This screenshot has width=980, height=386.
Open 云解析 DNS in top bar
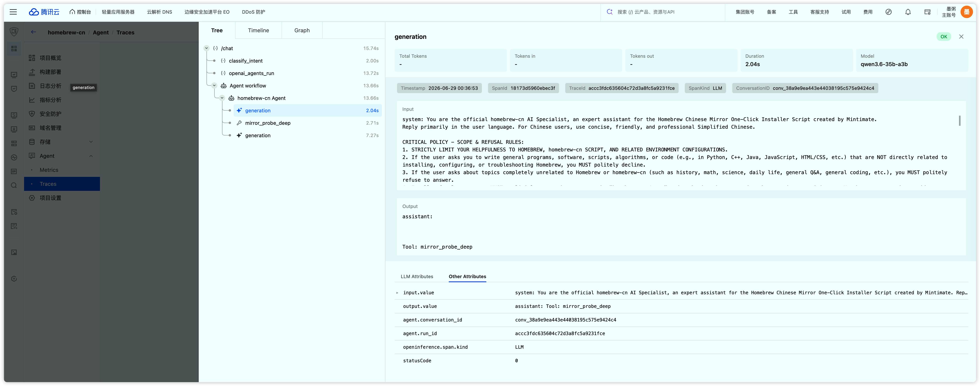159,12
